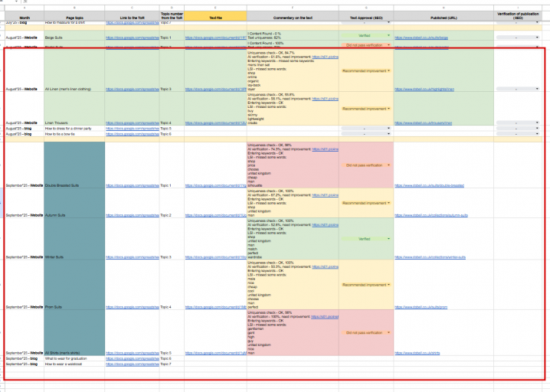Screen dimensions: 550x392
Task: Select 'How to dress for a dinner party' cell
Action: coord(74,129)
